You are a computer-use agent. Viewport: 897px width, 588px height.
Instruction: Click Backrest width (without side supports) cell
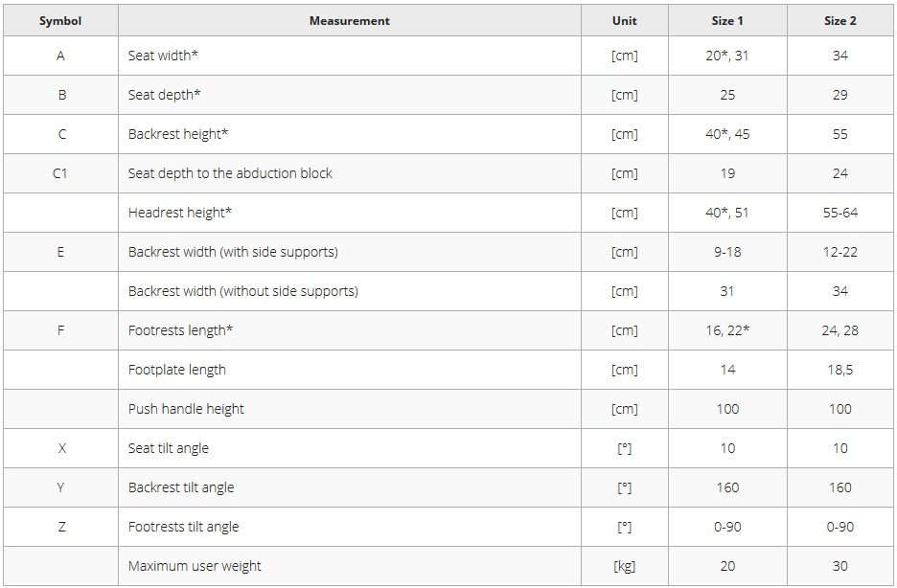[x=350, y=291]
